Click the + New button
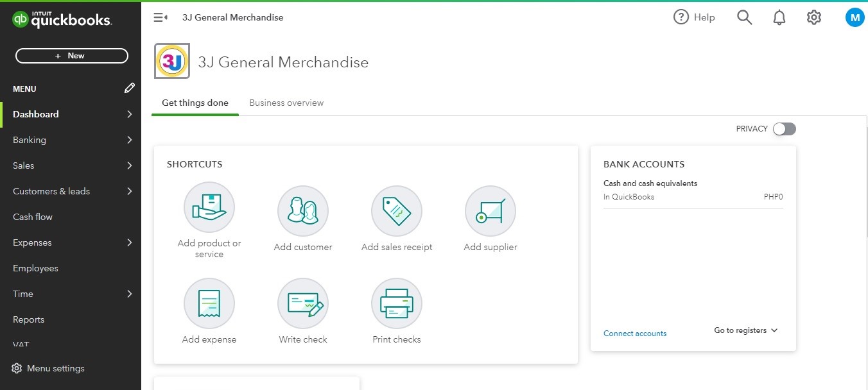Viewport: 868px width, 390px height. [71, 56]
